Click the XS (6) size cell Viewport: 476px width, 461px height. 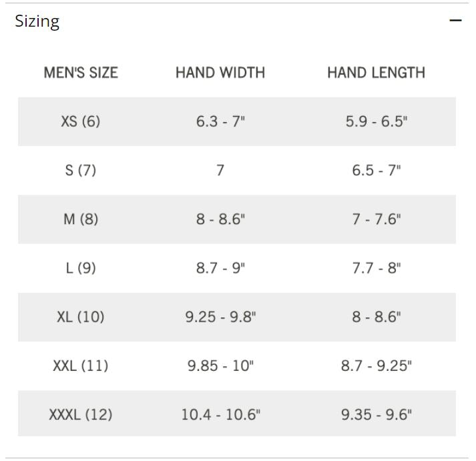point(81,121)
